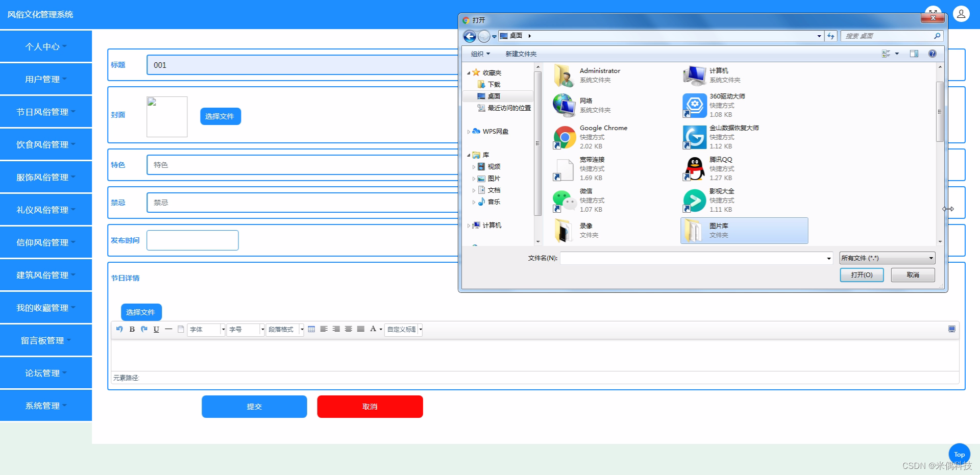Center align text in the editor
Screen dimensions: 980x475
tap(348, 329)
